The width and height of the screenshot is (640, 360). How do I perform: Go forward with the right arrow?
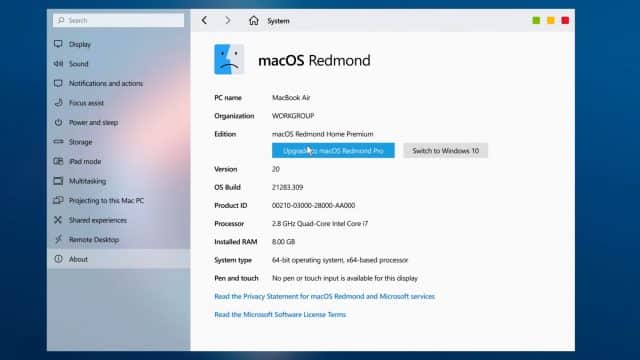(x=228, y=20)
